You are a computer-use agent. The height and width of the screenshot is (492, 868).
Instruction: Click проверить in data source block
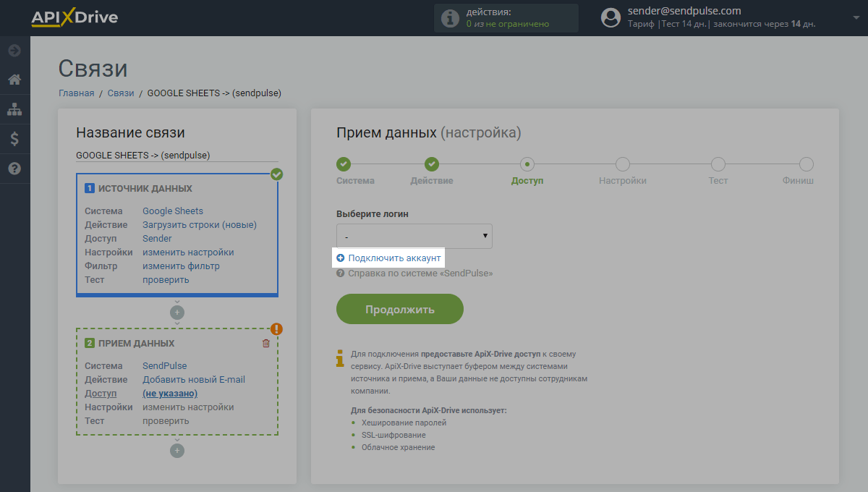166,280
